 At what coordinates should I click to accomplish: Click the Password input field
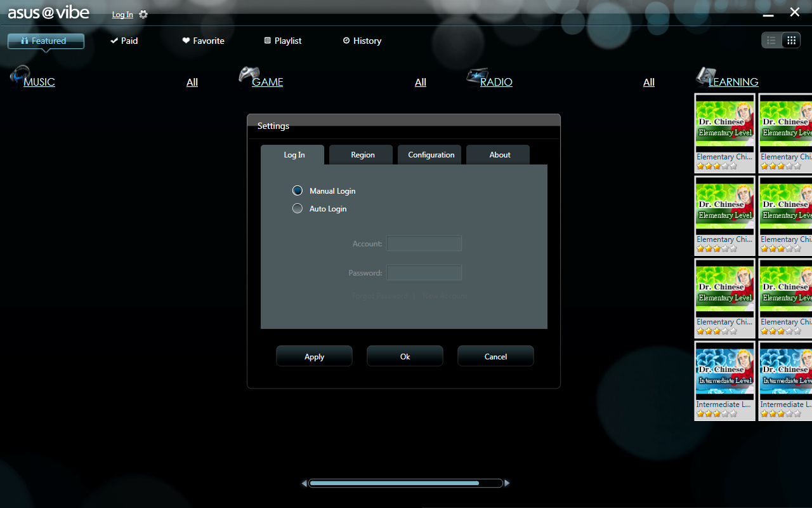(x=424, y=272)
